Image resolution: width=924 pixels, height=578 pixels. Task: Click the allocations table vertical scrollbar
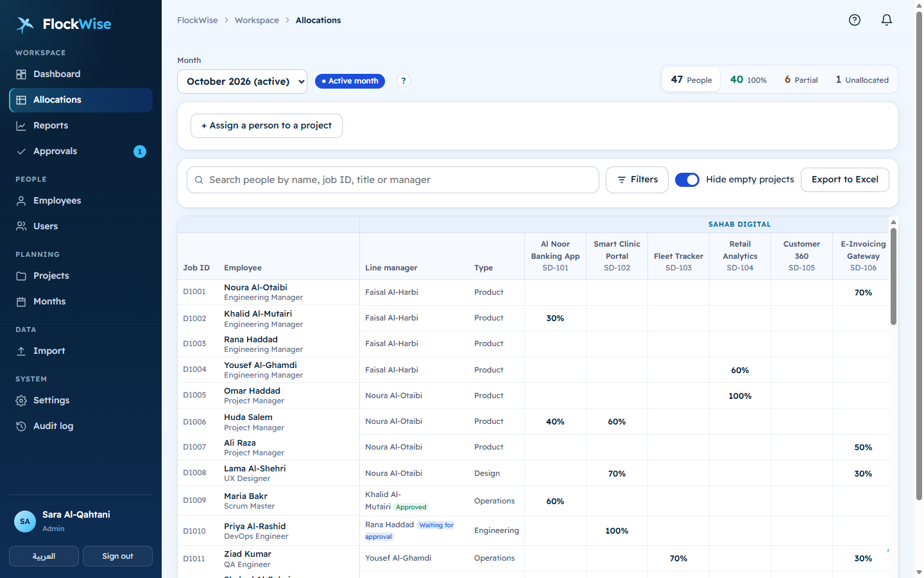(x=893, y=276)
